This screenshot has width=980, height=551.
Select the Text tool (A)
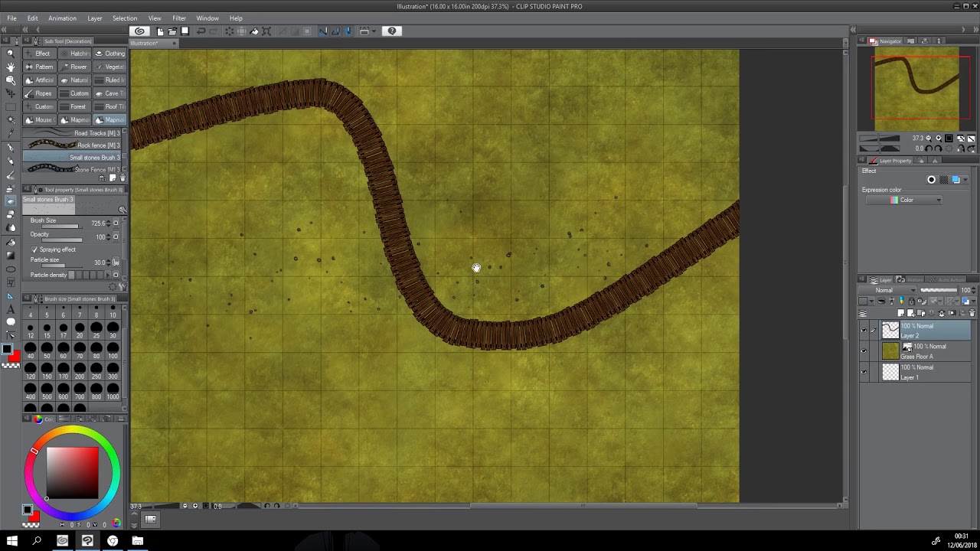tap(10, 309)
